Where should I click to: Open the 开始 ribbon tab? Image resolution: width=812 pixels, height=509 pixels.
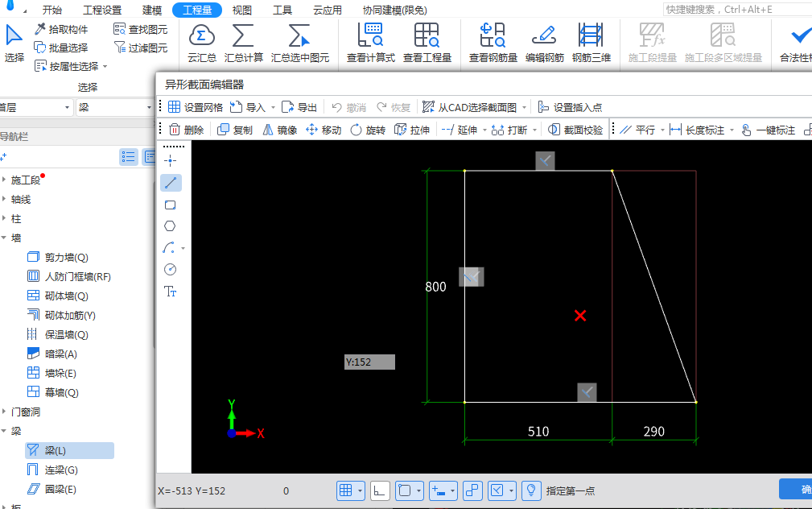pyautogui.click(x=52, y=10)
